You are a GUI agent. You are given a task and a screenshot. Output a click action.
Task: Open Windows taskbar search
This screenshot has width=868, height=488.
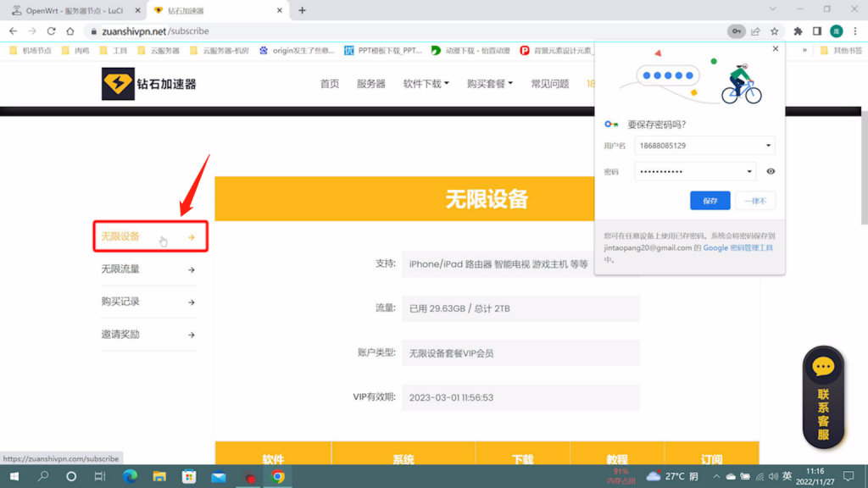tap(42, 476)
